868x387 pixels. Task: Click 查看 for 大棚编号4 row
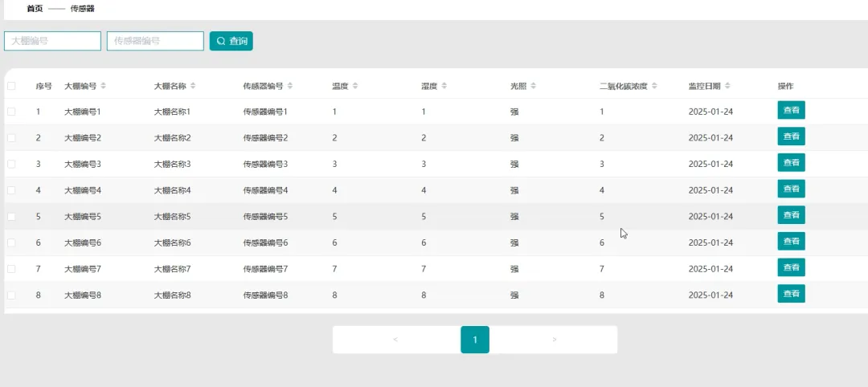pyautogui.click(x=791, y=189)
